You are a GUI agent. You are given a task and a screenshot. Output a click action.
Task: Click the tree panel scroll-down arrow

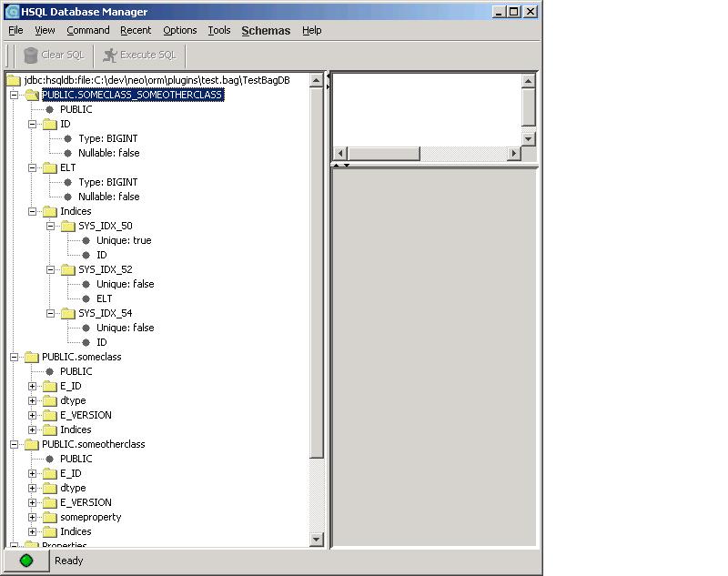(316, 539)
